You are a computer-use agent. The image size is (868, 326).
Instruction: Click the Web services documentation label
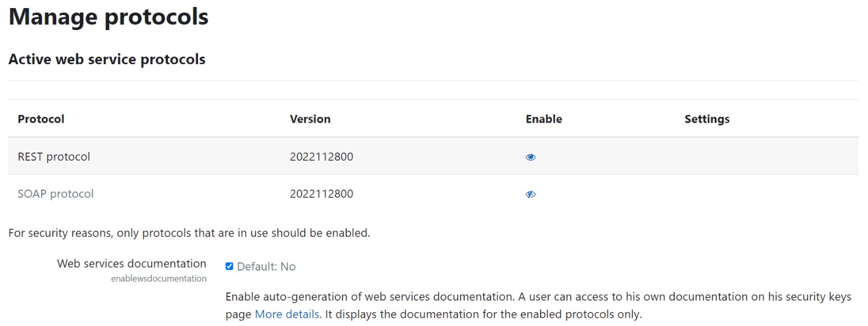tap(131, 264)
